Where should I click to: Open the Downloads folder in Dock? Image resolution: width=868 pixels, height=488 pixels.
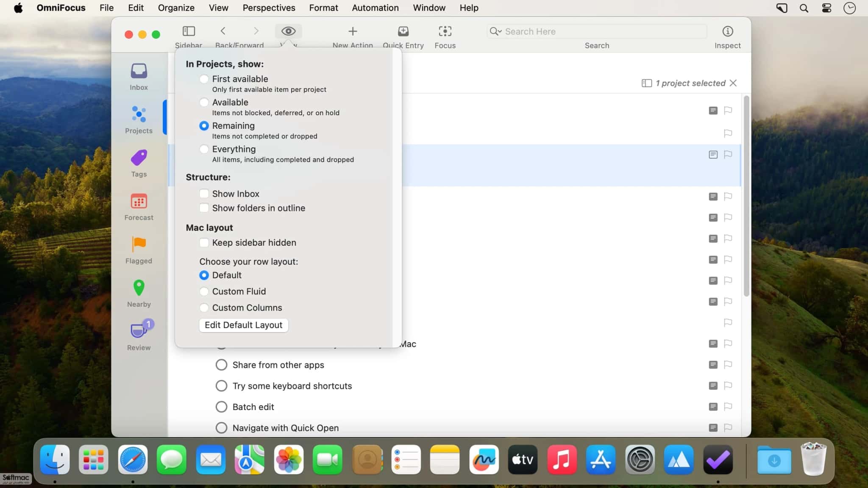(774, 460)
